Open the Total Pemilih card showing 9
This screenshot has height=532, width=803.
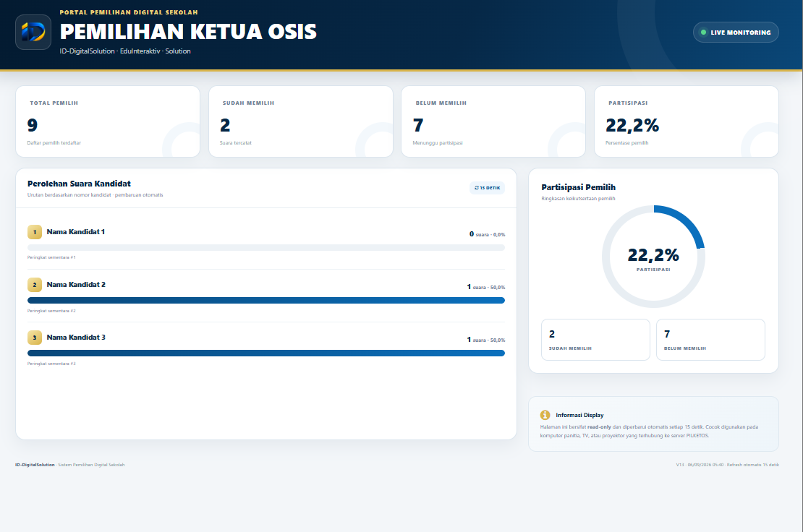coord(108,121)
